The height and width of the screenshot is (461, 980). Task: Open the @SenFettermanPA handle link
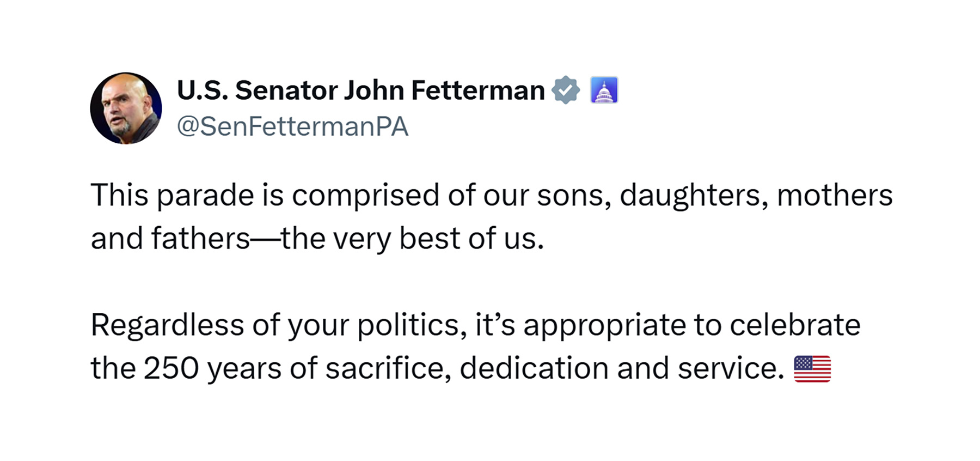[x=293, y=127]
